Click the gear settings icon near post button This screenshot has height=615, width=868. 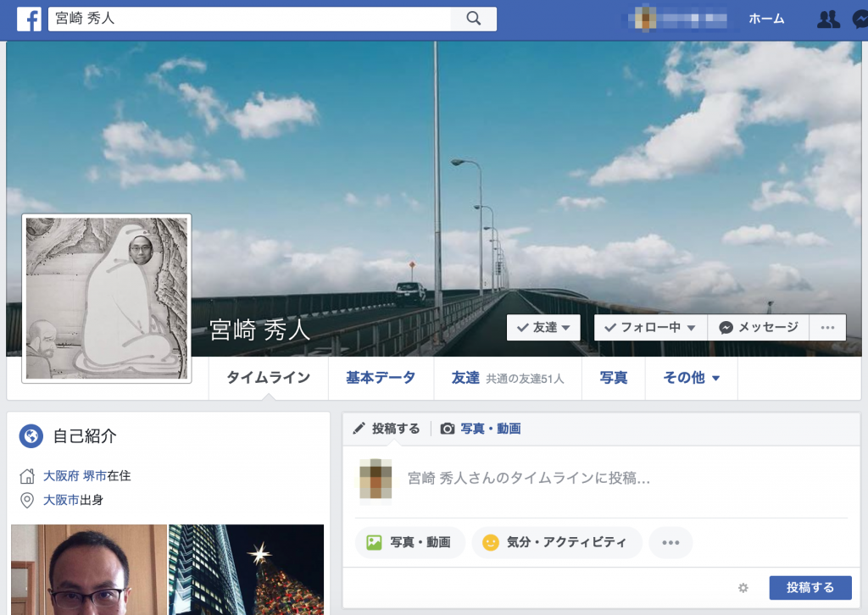click(x=743, y=587)
